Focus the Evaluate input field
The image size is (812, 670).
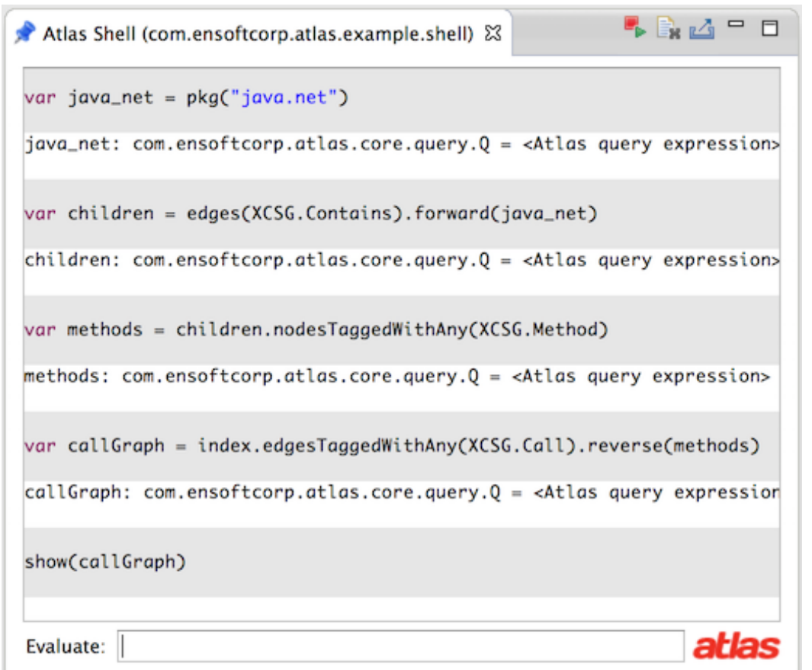(x=401, y=646)
